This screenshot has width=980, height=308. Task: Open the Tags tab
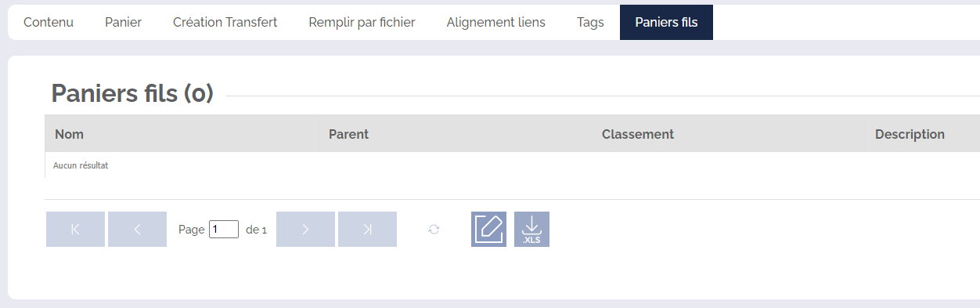click(x=590, y=22)
